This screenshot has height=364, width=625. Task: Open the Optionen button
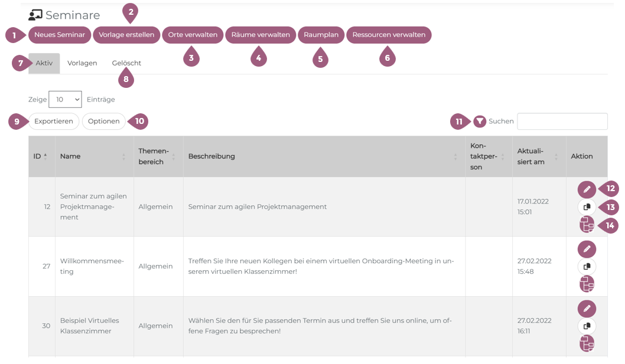[x=103, y=122]
